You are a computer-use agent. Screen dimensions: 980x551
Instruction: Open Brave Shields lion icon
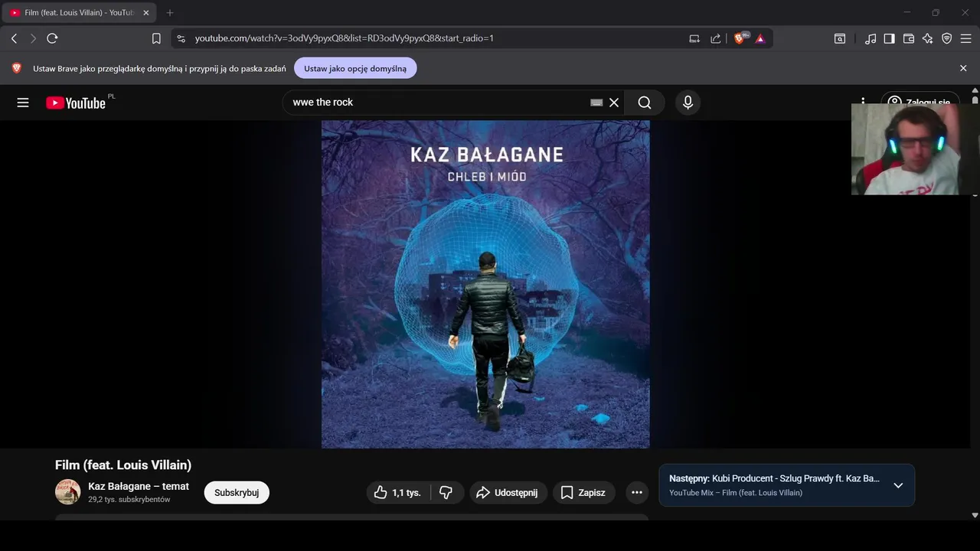(740, 38)
